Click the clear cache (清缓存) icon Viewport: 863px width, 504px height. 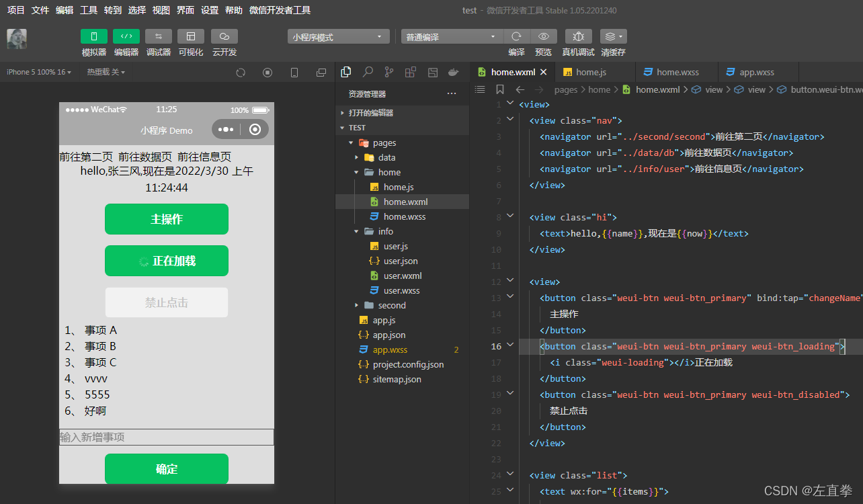tap(613, 36)
